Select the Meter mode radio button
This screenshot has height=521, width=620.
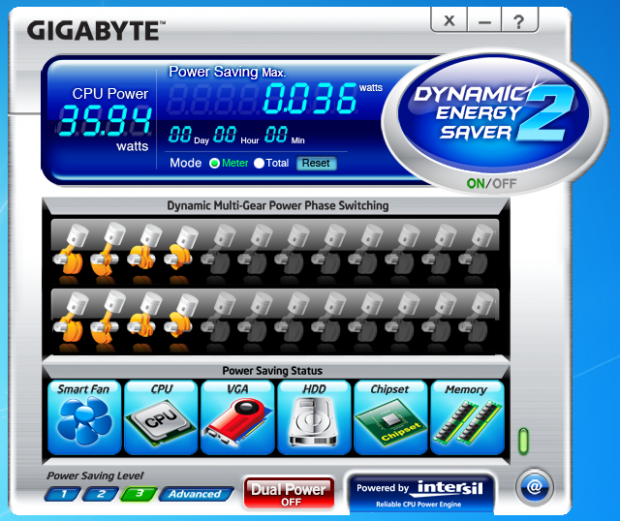pos(214,163)
